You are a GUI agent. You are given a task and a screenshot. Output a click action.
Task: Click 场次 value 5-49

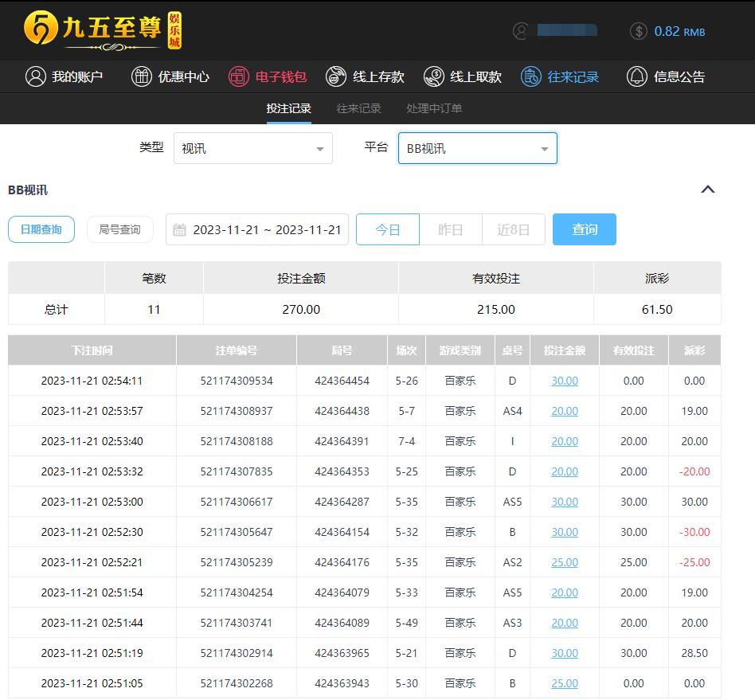tap(406, 623)
